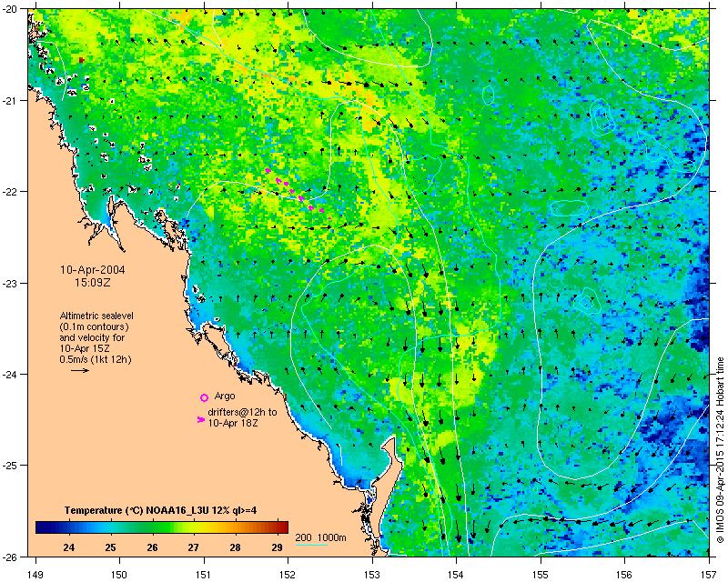Viewport: 728px width, 582px height.
Task: Click the longitude axis label 155
Action: coord(541,575)
